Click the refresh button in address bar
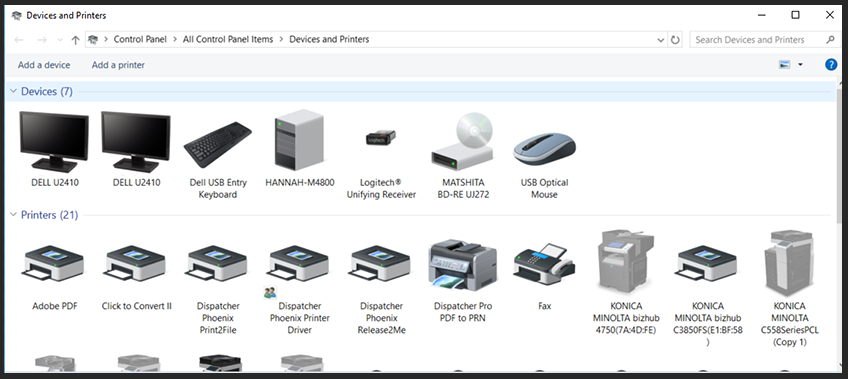 tap(675, 39)
